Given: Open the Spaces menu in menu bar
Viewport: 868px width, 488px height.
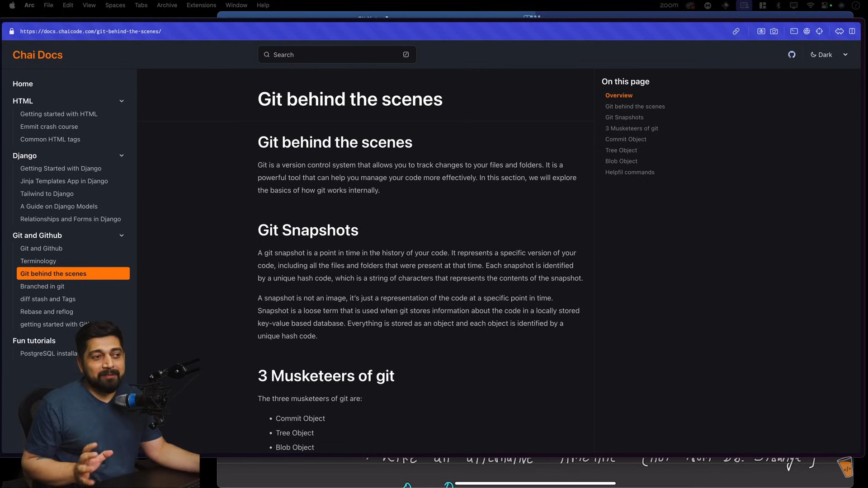Looking at the screenshot, I should pyautogui.click(x=115, y=5).
